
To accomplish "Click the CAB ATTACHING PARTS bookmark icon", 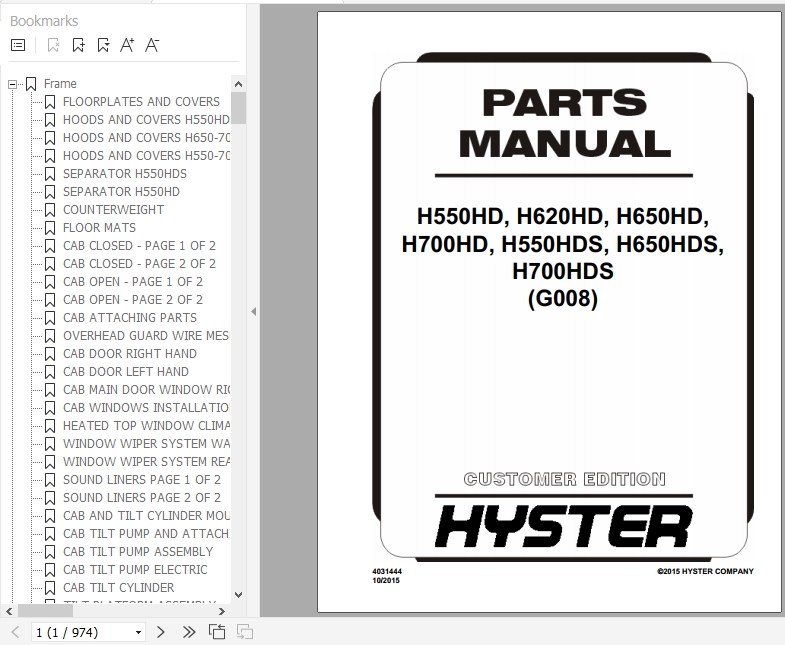I will 50,318.
